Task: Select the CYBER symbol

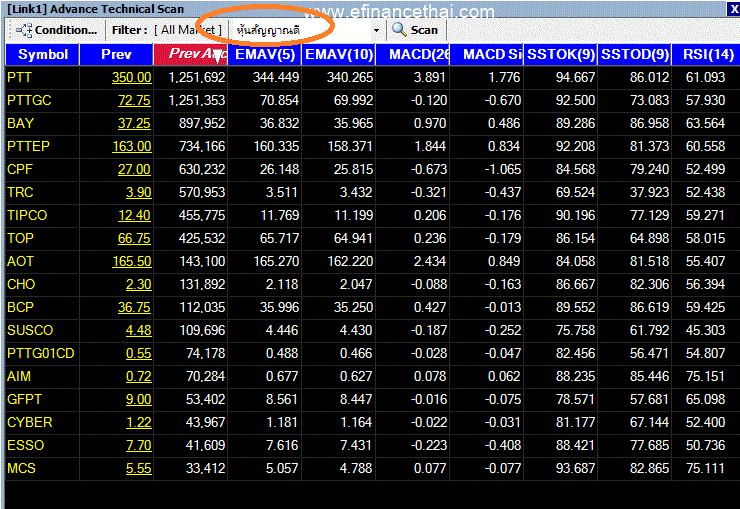Action: (x=30, y=422)
